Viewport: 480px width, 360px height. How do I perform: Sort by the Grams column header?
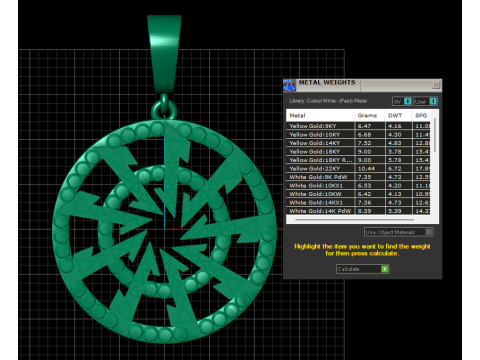(x=369, y=116)
